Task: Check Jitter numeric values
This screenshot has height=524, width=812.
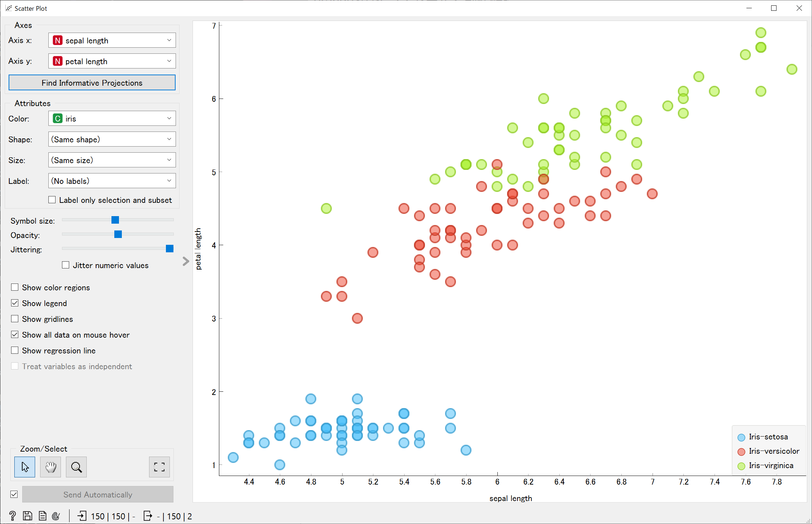Action: 65,265
